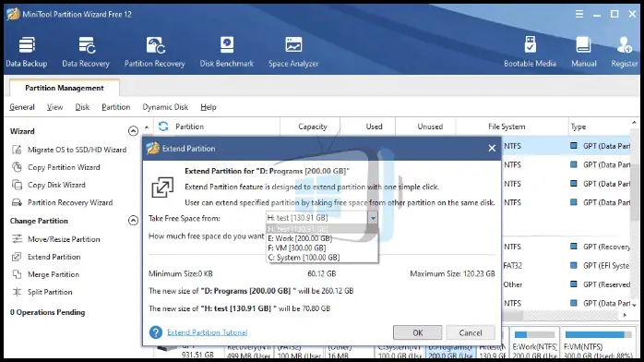Image resolution: width=644 pixels, height=362 pixels.
Task: Click the Copy Disk Wizard icon
Action: coord(17,185)
